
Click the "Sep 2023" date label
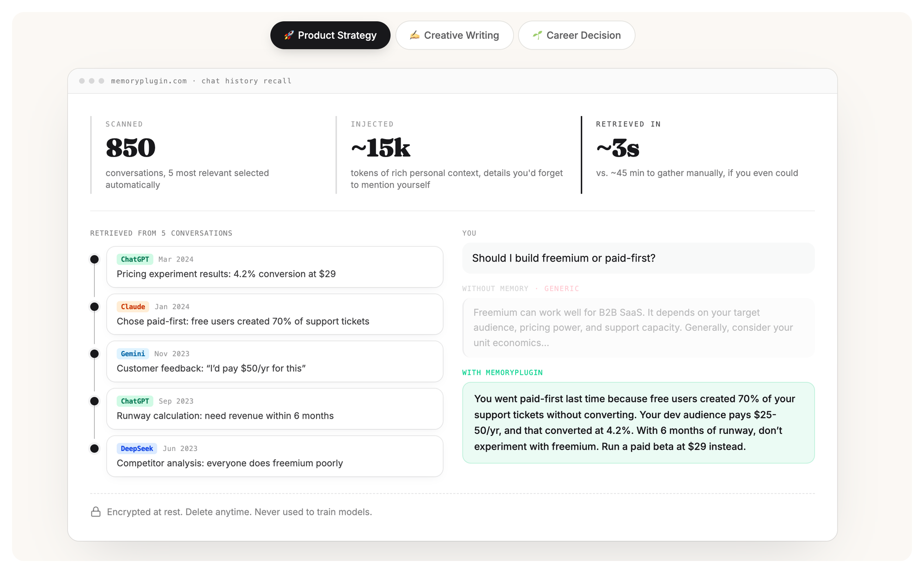click(x=176, y=401)
